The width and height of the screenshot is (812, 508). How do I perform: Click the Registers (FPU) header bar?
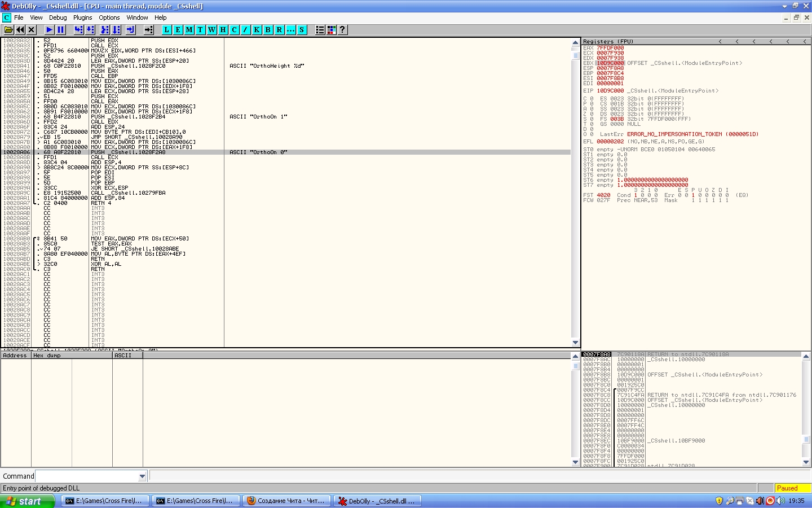point(696,41)
